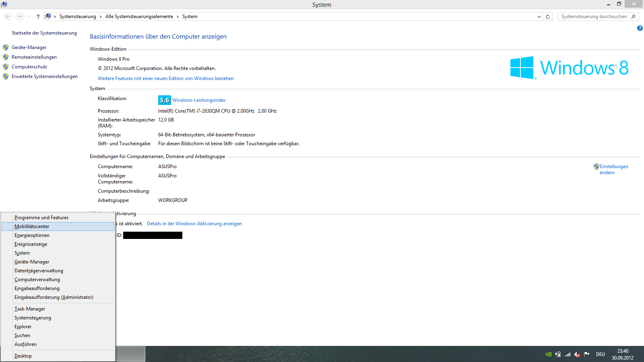
Task: Click network signal tray icon
Action: coord(568,354)
